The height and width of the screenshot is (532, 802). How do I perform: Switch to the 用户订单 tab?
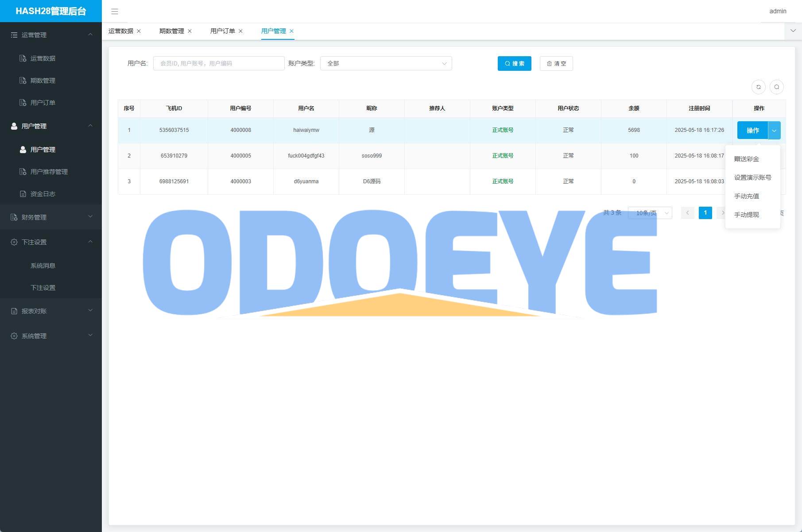pos(223,31)
